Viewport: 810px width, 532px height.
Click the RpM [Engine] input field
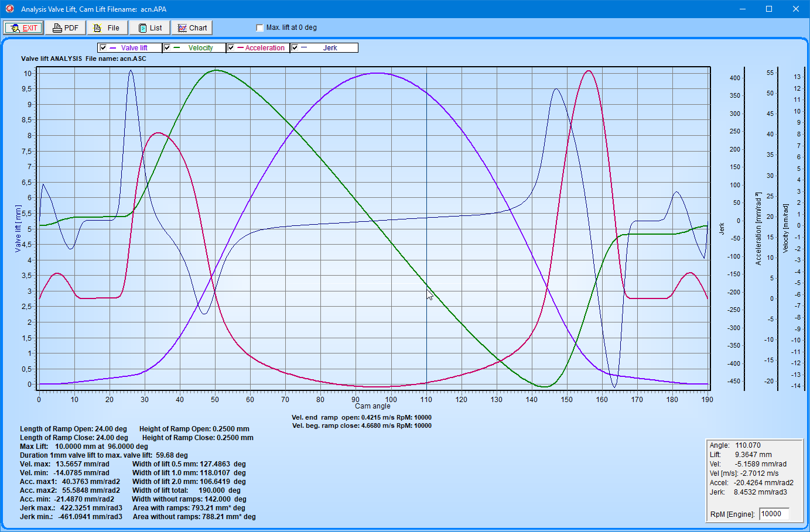click(x=774, y=514)
